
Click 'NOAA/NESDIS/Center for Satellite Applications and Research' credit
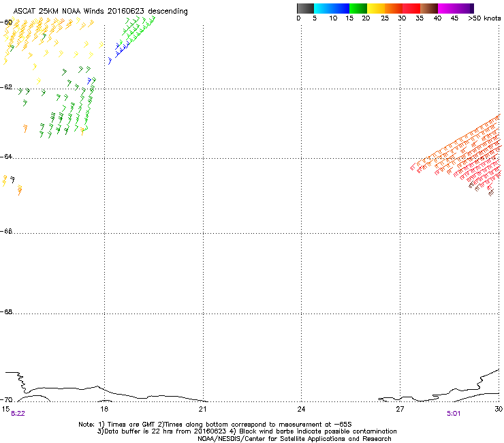[294, 439]
